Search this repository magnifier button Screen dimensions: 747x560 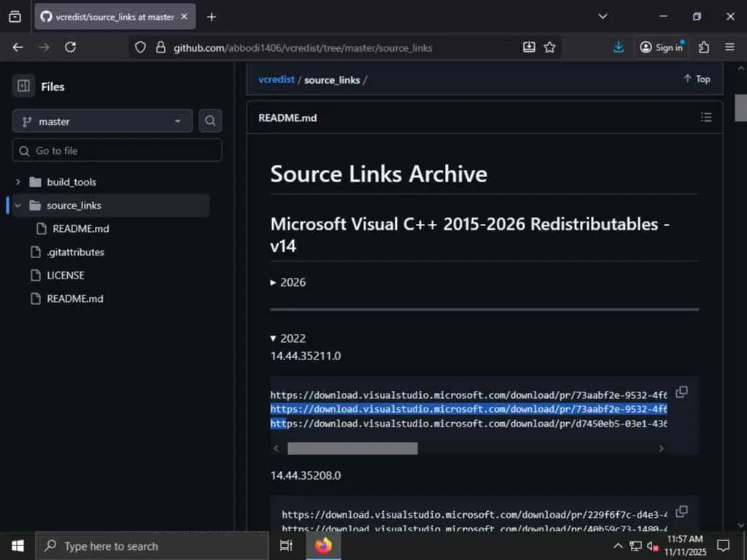coord(210,121)
